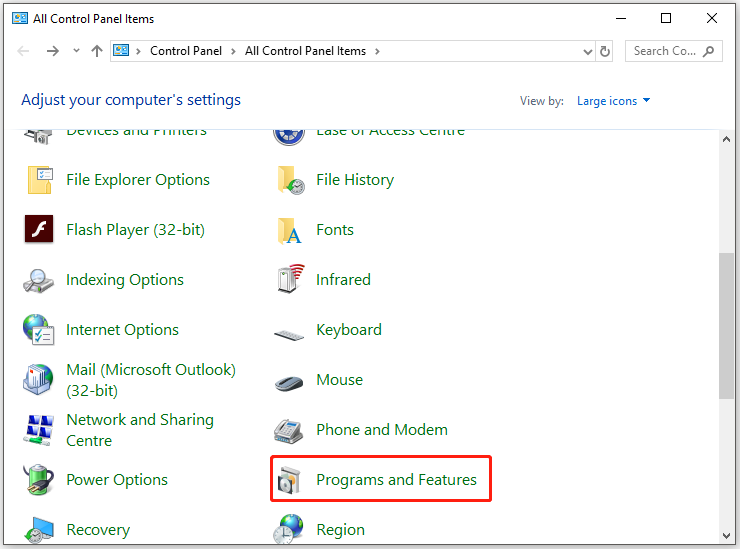
Task: Open the Mouse link
Action: [339, 380]
